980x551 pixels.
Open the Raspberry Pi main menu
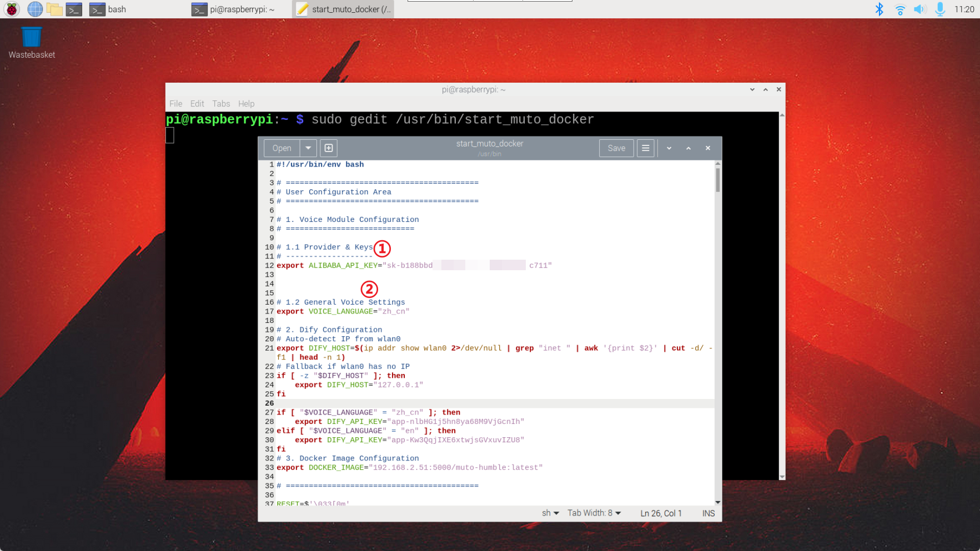tap(12, 9)
